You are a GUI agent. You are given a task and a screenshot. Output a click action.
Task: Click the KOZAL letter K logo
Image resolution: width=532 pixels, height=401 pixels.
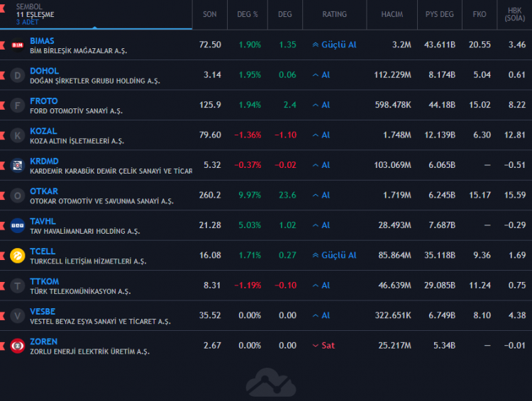coord(18,135)
